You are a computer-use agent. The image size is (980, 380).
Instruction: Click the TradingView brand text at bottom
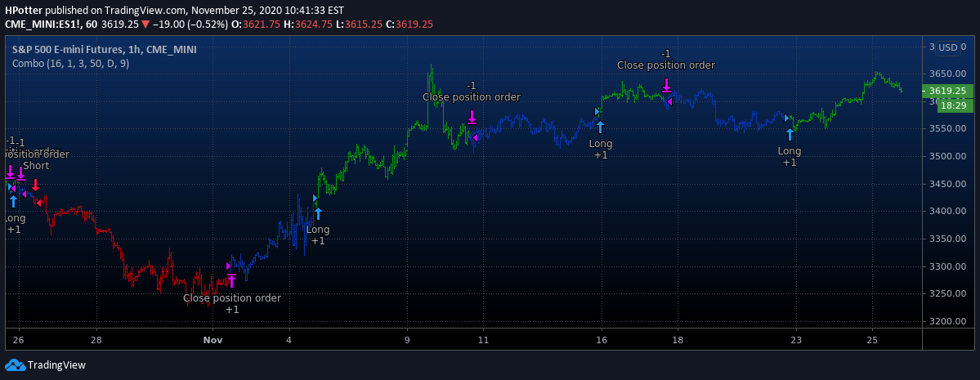point(57,365)
